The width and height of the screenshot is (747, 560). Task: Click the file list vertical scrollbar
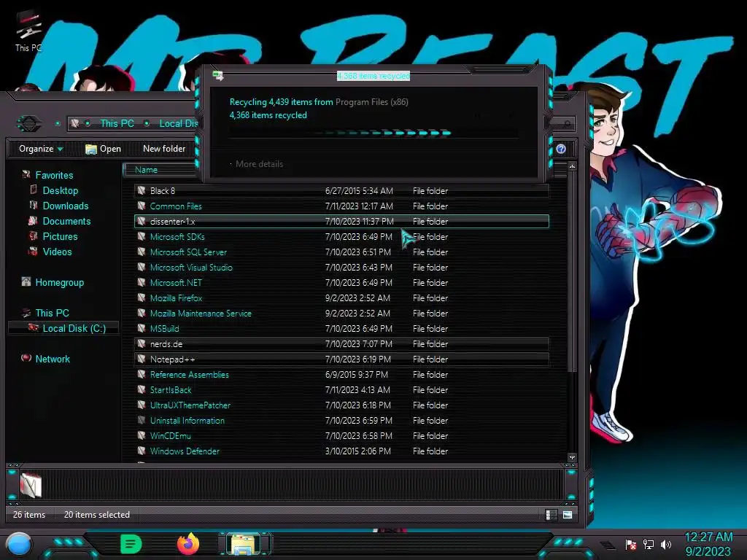(572, 271)
